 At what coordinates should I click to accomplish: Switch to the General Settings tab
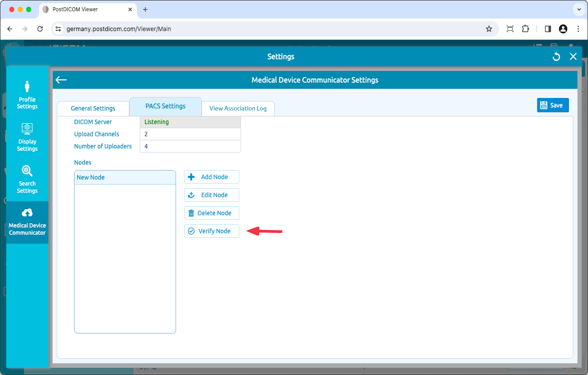coord(92,108)
